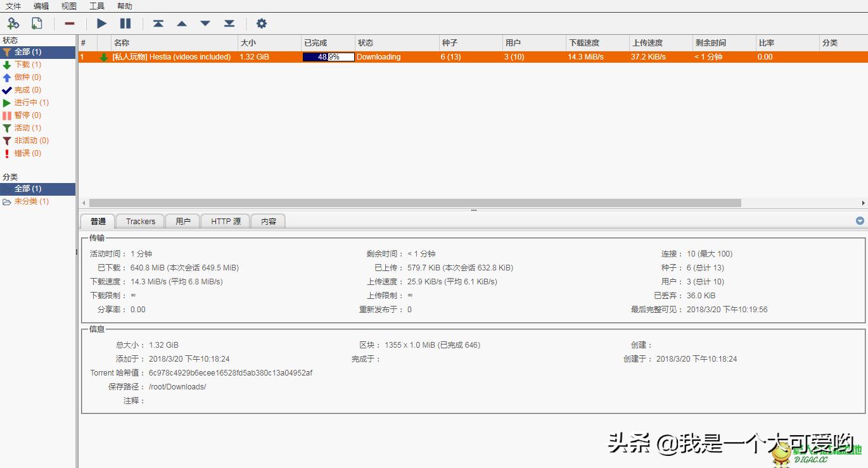Open the 视图 menu
This screenshot has height=468, width=868.
(68, 6)
